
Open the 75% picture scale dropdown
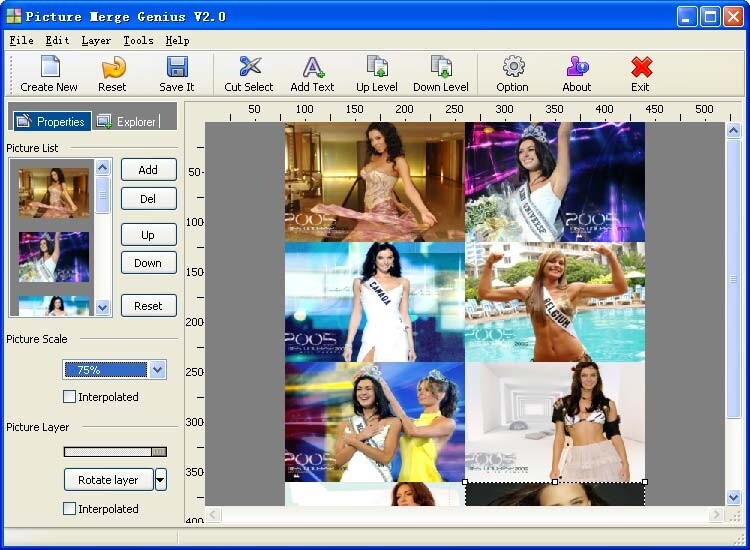[x=158, y=370]
